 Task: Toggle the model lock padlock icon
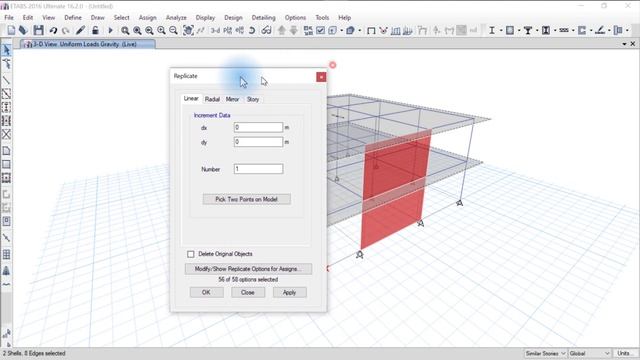tap(95, 30)
